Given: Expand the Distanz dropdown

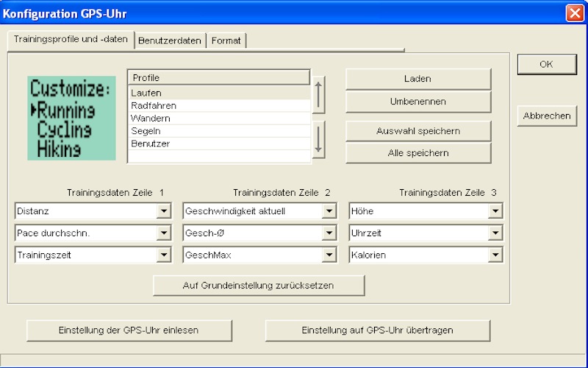Looking at the screenshot, I should [x=163, y=212].
